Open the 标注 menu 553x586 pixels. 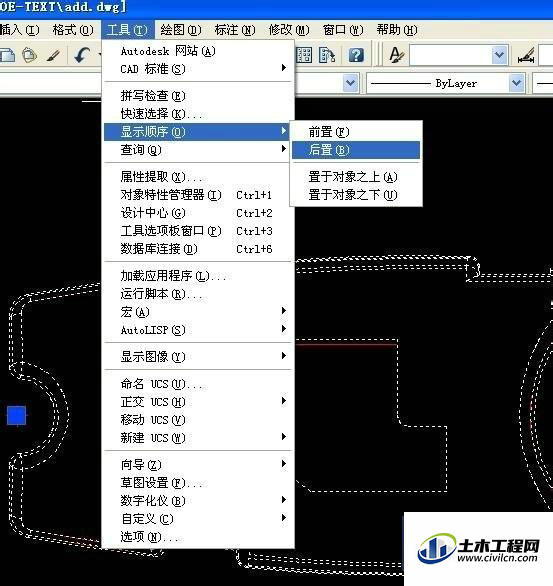(235, 30)
